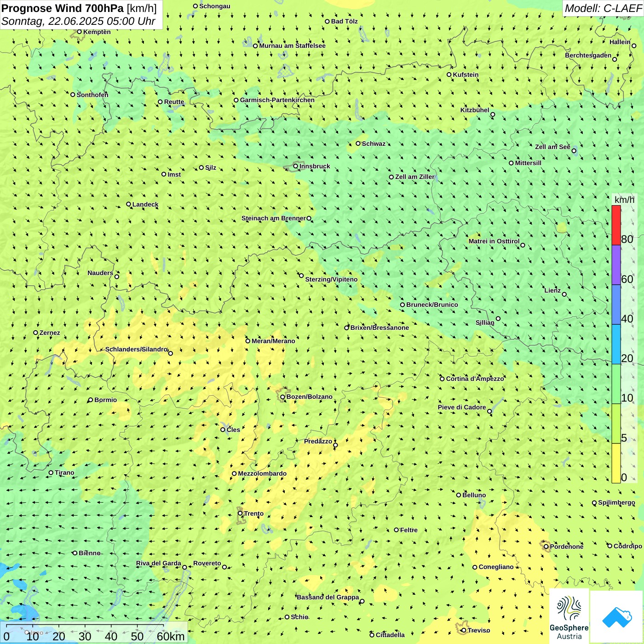
Task: Click the Bormio city marker
Action: click(91, 400)
